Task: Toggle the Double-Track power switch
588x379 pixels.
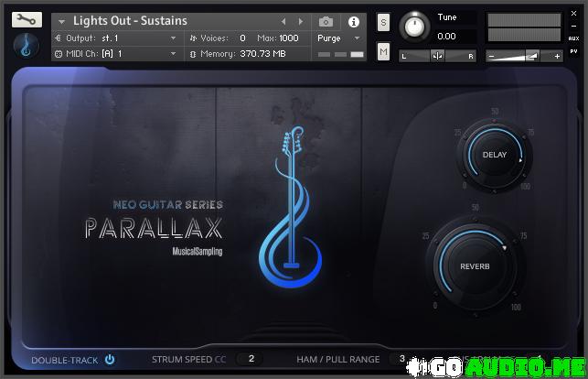Action: coord(110,359)
